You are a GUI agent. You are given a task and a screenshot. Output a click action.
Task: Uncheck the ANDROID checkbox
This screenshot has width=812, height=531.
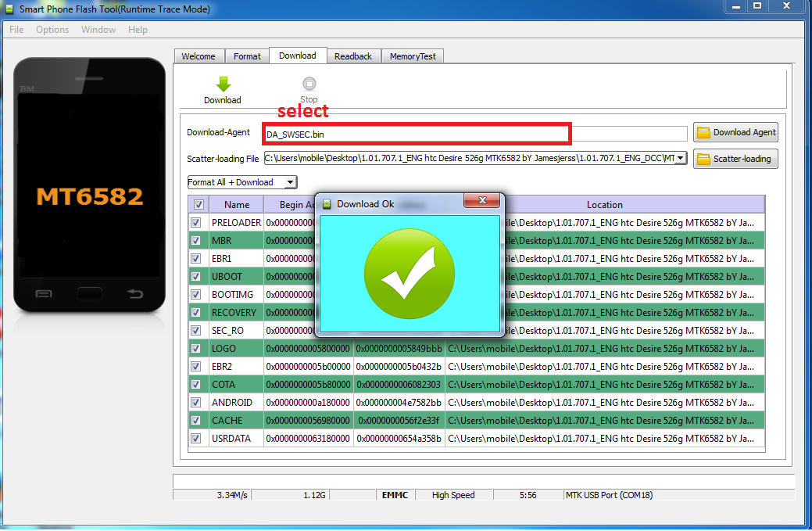[195, 403]
